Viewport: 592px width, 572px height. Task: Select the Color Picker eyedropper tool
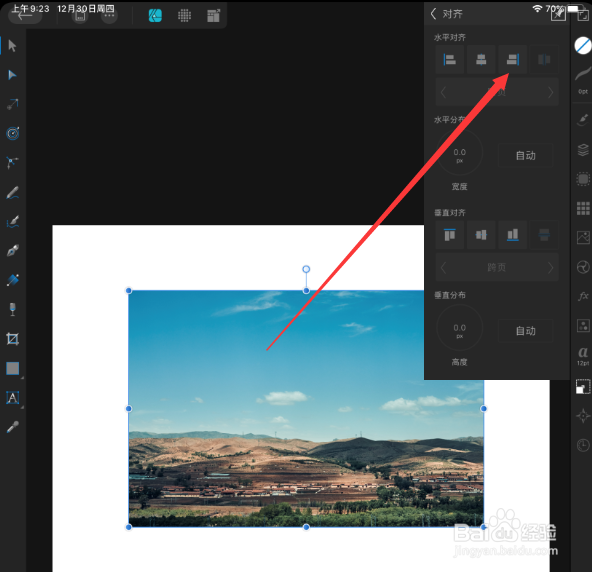click(x=12, y=427)
